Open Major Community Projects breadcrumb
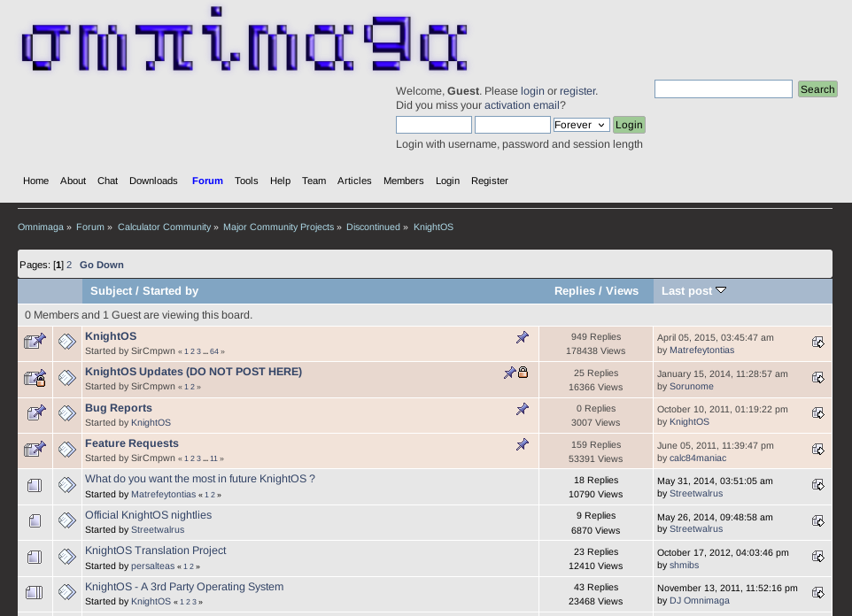 pyautogui.click(x=278, y=227)
